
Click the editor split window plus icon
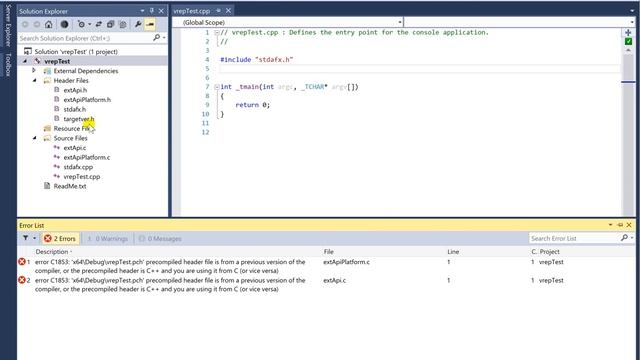tap(628, 32)
